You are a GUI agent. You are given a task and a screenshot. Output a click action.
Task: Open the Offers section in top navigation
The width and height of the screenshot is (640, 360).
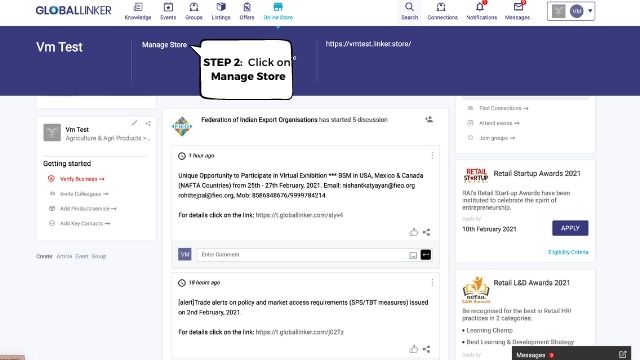point(247,11)
